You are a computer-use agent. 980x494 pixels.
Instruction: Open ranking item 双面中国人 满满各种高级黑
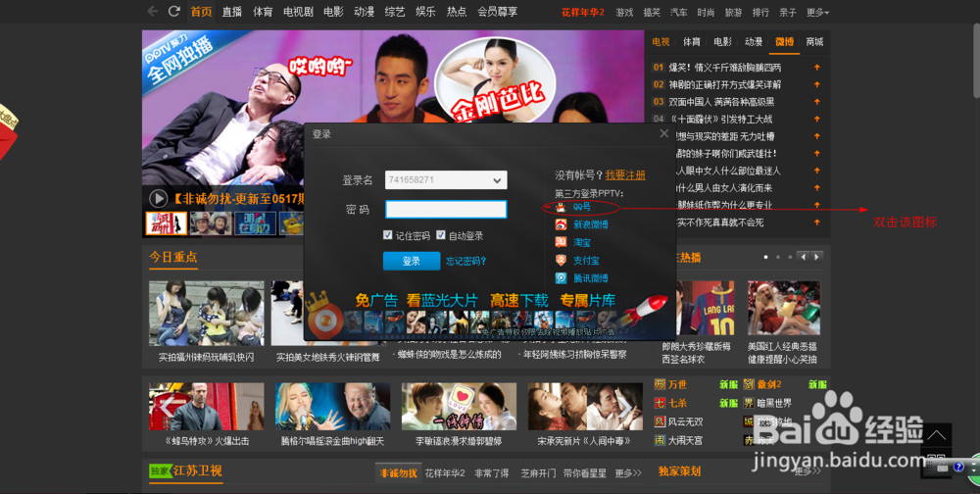722,101
